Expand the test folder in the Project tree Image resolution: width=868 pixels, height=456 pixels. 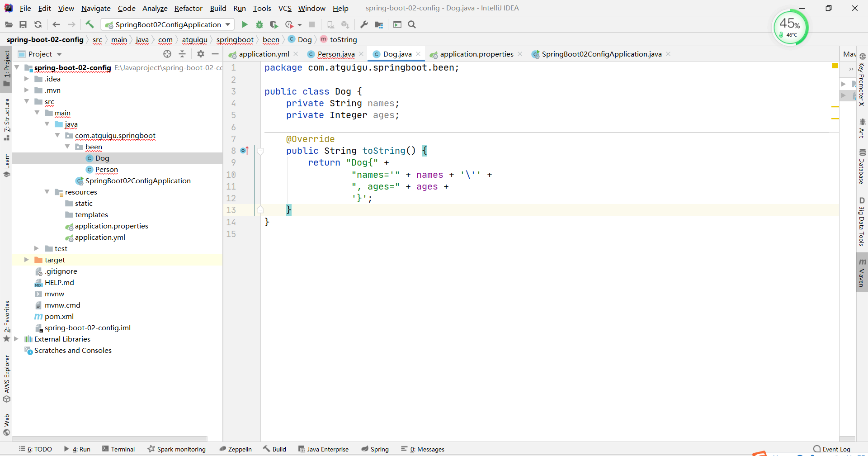coord(36,248)
